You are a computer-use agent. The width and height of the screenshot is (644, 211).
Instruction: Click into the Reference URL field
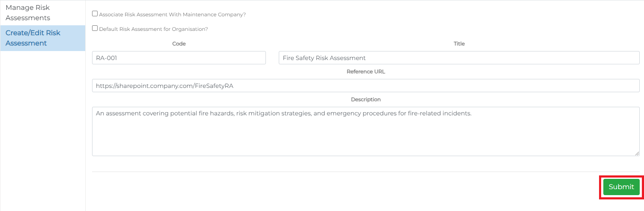(x=366, y=86)
